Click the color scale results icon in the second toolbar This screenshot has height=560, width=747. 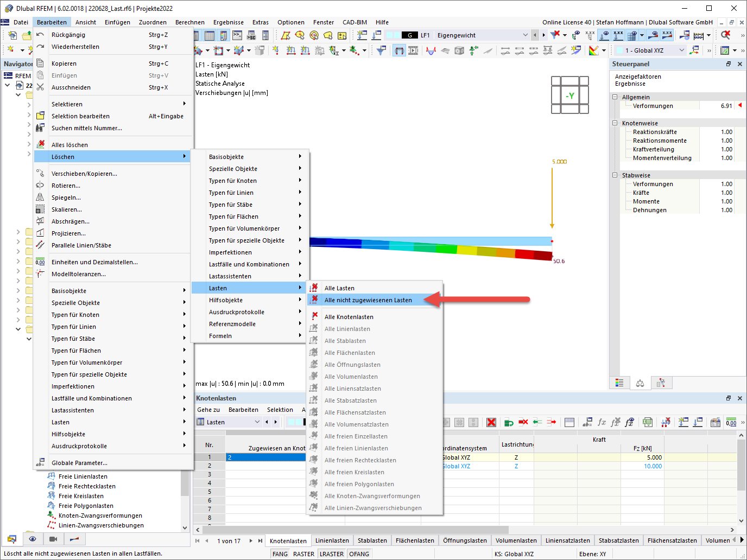[594, 50]
